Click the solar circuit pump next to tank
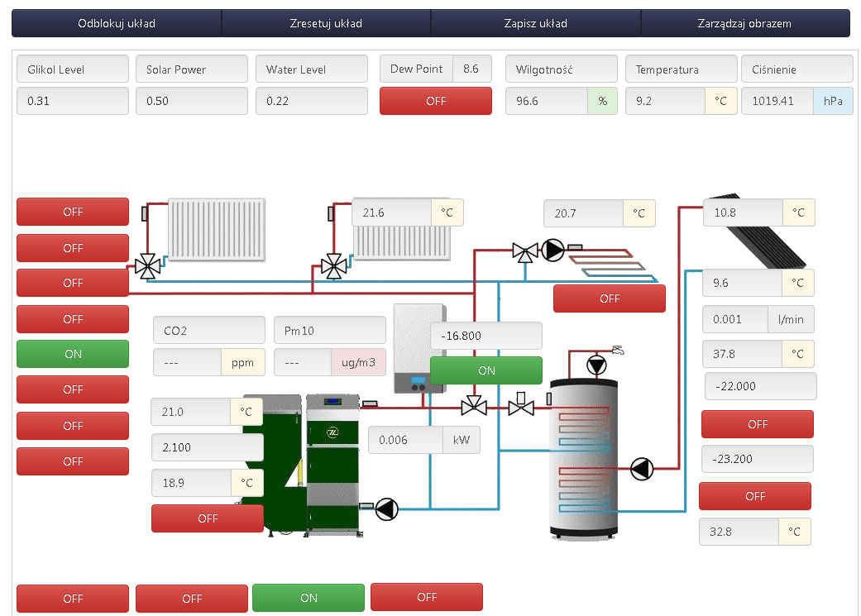This screenshot has height=616, width=861. pos(641,469)
